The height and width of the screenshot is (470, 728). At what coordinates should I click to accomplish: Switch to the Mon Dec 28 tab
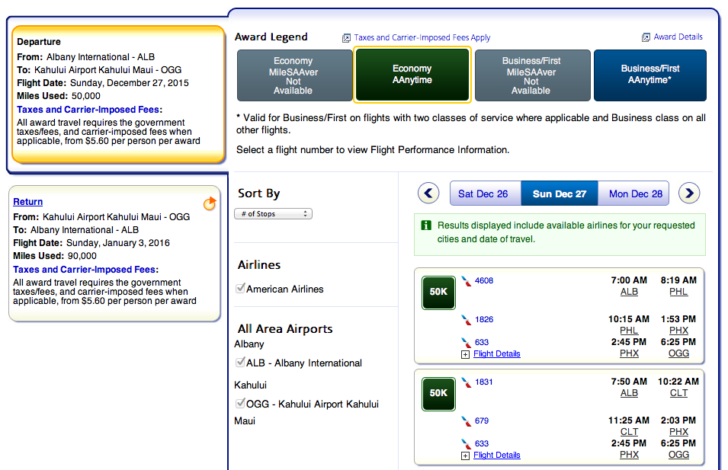636,194
